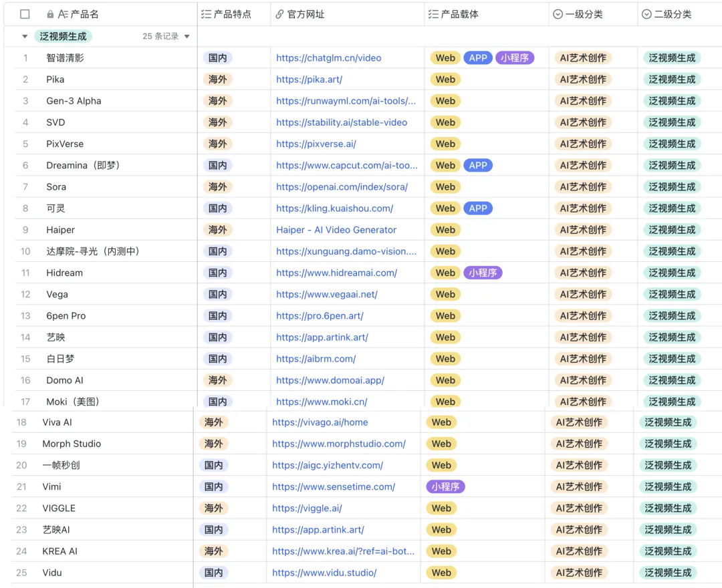Click the 泛视频生成 group title tag
Screen dimensions: 722x588
(63, 36)
